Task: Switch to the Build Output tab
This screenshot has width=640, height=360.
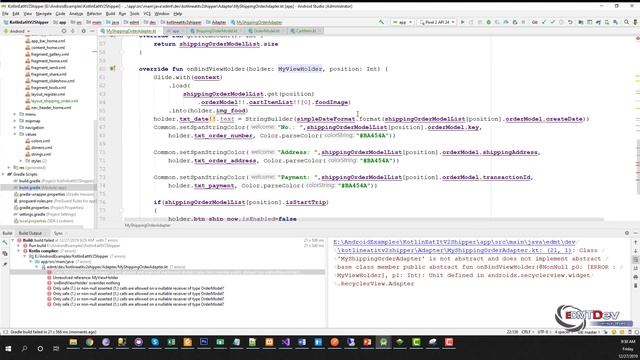Action: [x=30, y=233]
